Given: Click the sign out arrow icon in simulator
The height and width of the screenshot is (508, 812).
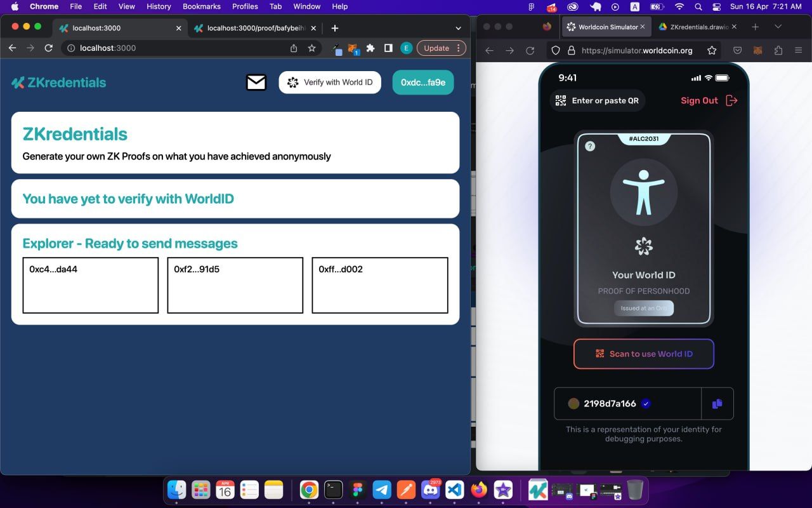Looking at the screenshot, I should click(x=731, y=100).
